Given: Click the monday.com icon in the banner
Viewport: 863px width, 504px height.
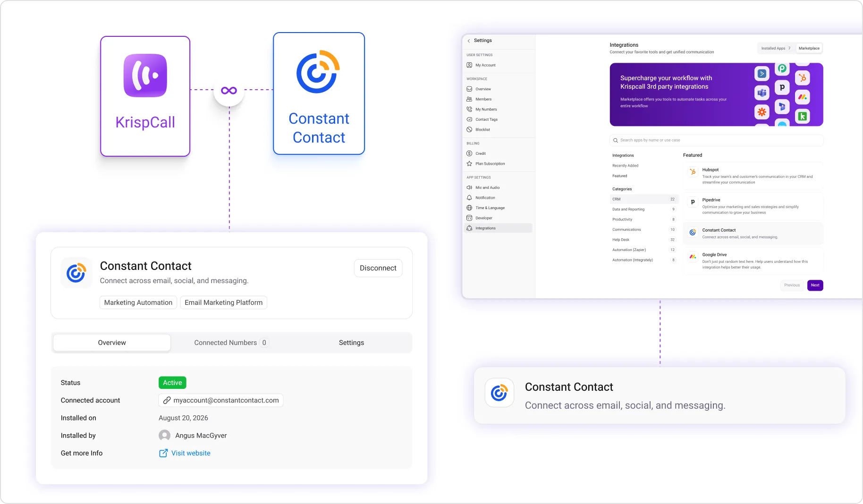Looking at the screenshot, I should (802, 97).
